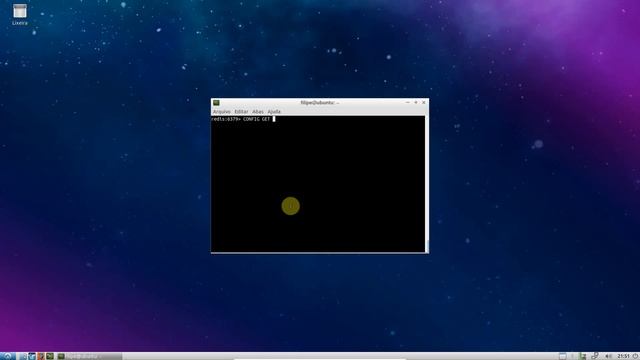Click the 21:51 clock in the tray
This screenshot has width=640, height=360.
[x=623, y=356]
